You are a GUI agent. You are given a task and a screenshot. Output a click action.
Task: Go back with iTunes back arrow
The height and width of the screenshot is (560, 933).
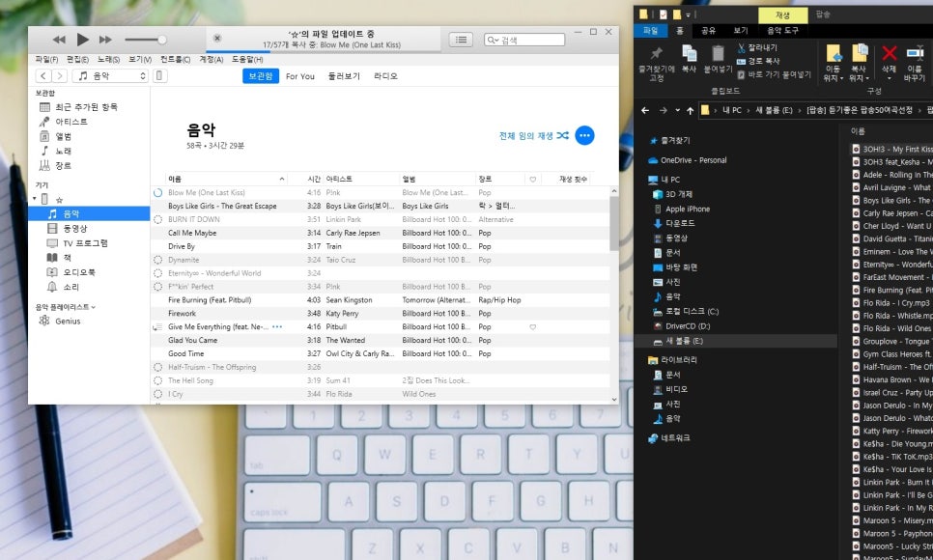[42, 75]
